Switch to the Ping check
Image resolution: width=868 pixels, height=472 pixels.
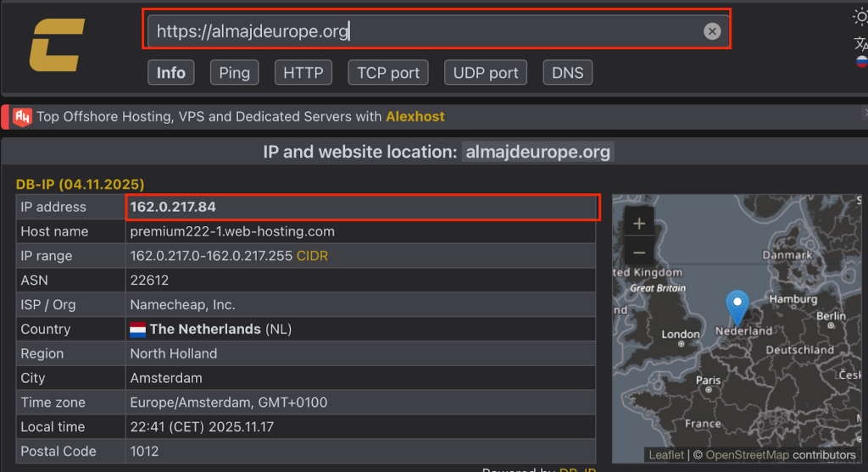[234, 73]
